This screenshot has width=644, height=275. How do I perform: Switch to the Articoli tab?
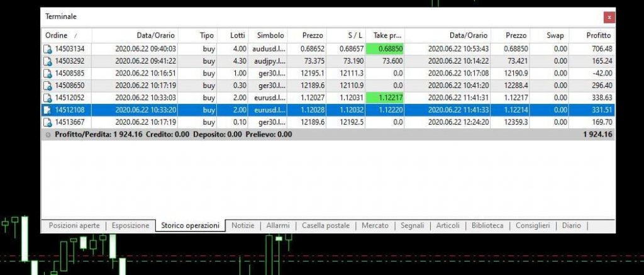(448, 226)
